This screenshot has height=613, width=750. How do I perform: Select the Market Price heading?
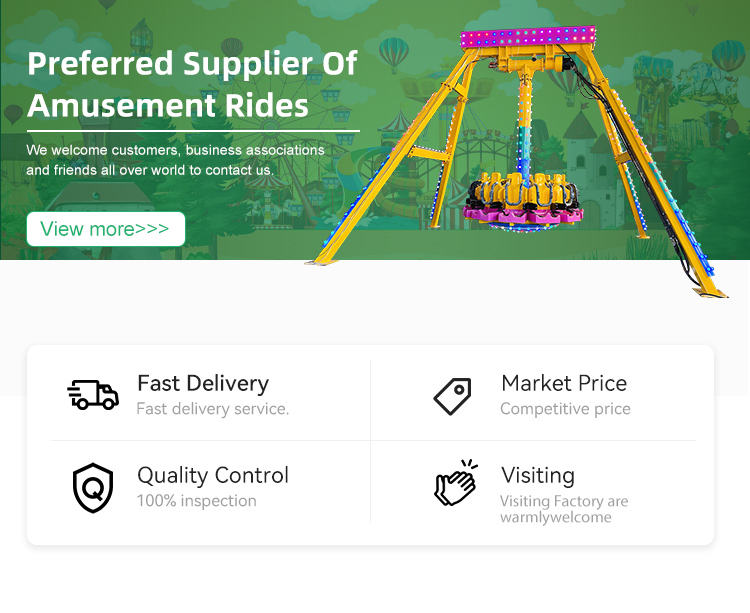(564, 383)
